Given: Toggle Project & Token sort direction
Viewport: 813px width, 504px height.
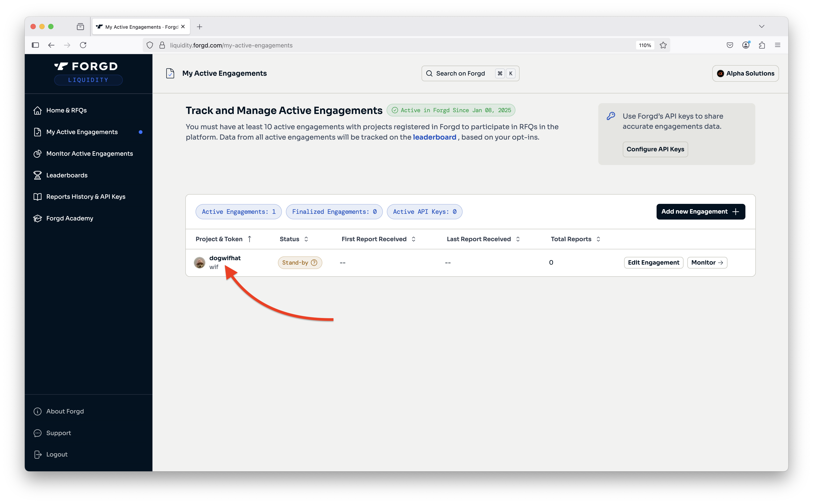Looking at the screenshot, I should [249, 239].
